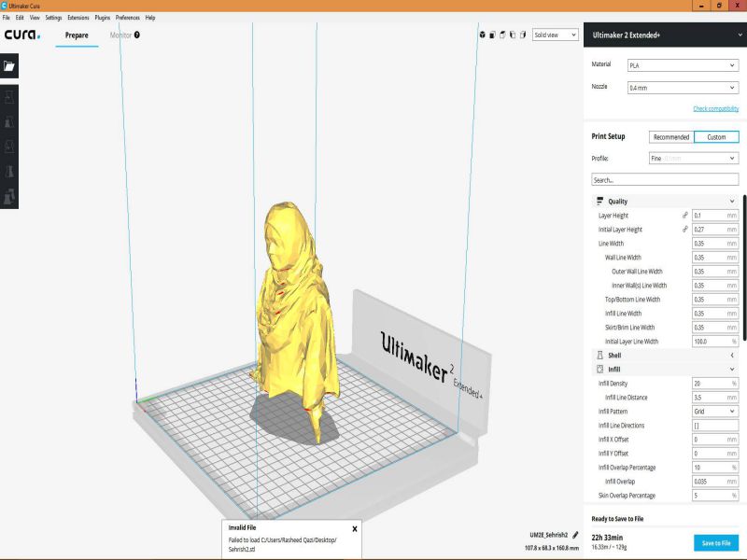Click the Infill Line Distance value field
Viewport: 747px width, 560px height.
coord(715,398)
